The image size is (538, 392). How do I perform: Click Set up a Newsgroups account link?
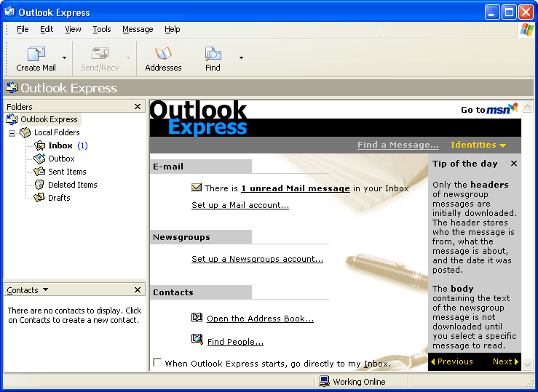click(x=257, y=259)
